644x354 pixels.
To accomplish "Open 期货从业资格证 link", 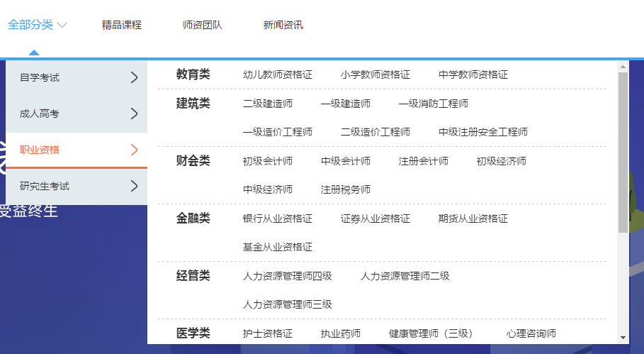I will click(x=473, y=219).
